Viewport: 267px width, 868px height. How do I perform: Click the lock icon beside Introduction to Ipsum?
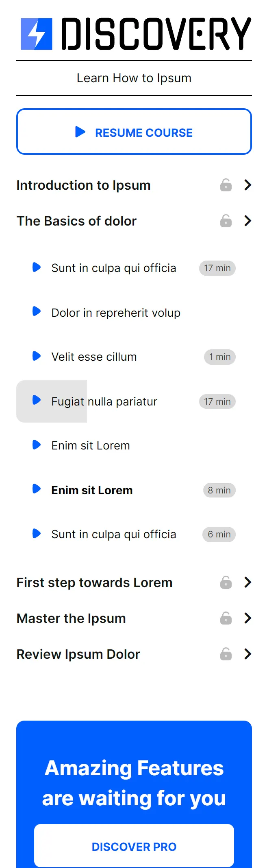pyautogui.click(x=226, y=185)
